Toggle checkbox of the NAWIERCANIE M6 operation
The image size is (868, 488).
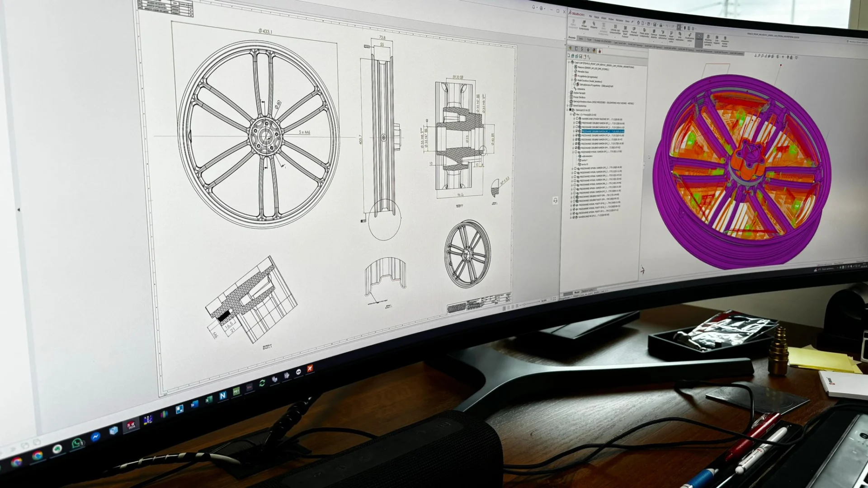(573, 217)
